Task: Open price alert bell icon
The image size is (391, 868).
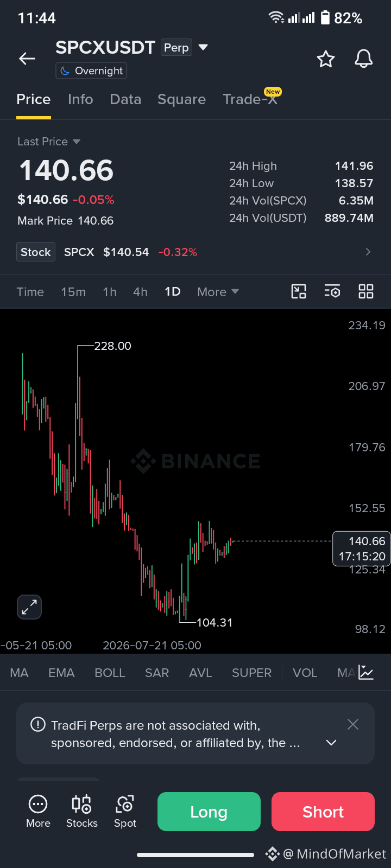Action: [364, 59]
